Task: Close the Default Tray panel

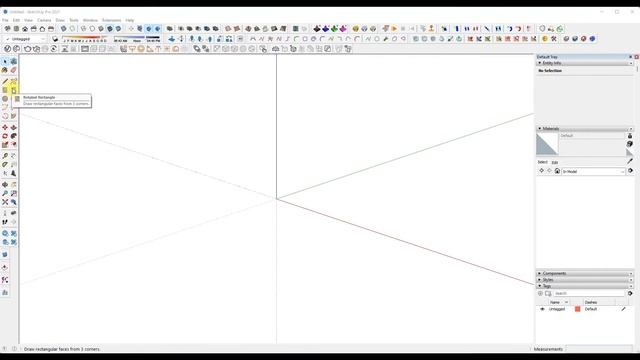Action: click(636, 57)
